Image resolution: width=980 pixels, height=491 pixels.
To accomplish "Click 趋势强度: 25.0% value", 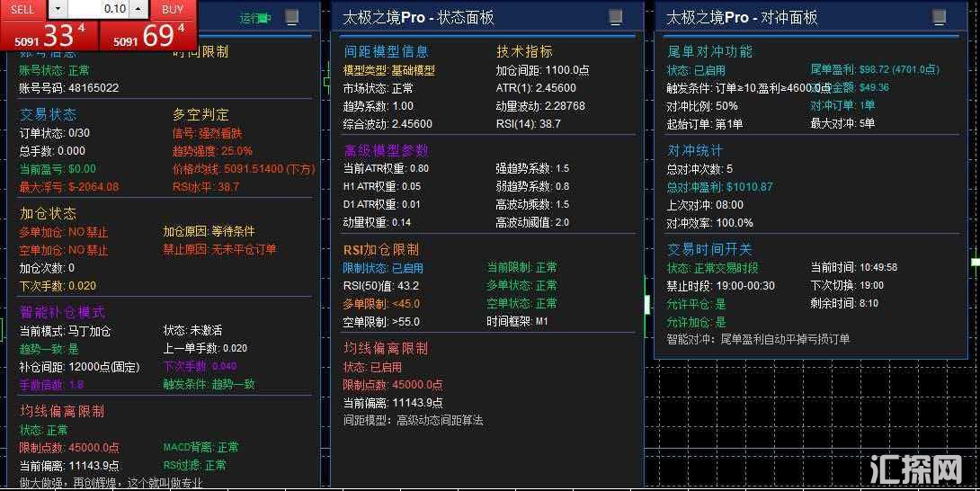I will [212, 151].
